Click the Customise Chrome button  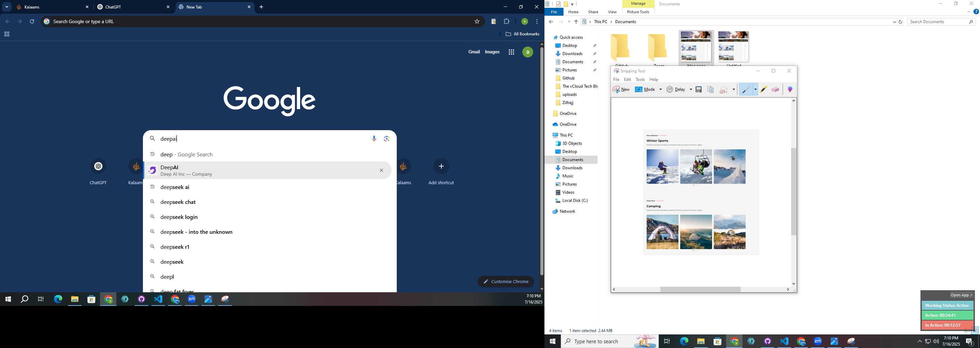pos(506,281)
